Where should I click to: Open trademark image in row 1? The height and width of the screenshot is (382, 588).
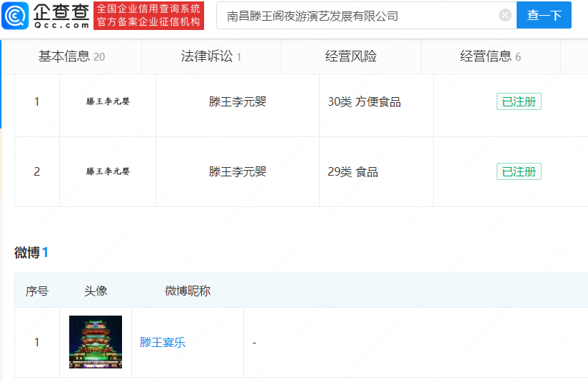tap(108, 101)
